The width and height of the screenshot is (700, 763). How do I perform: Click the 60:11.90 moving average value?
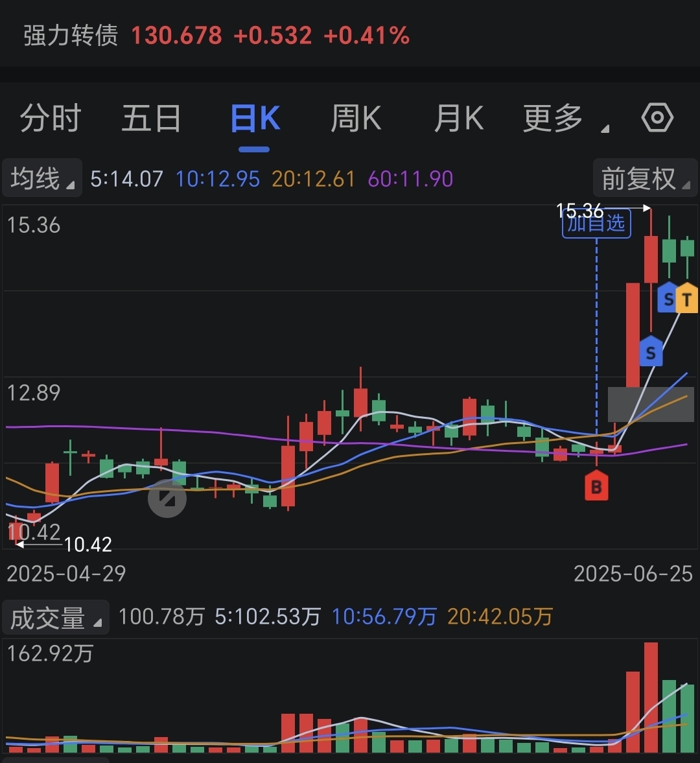pyautogui.click(x=410, y=179)
